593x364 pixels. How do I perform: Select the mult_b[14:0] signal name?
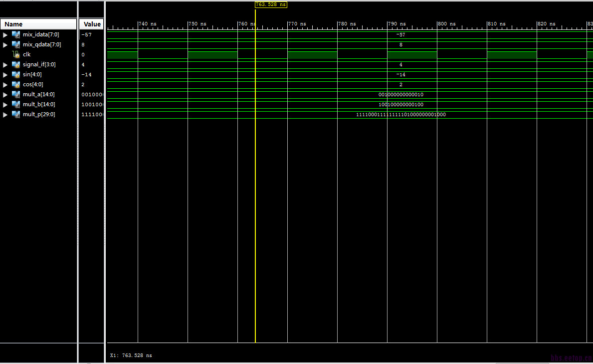pos(38,104)
